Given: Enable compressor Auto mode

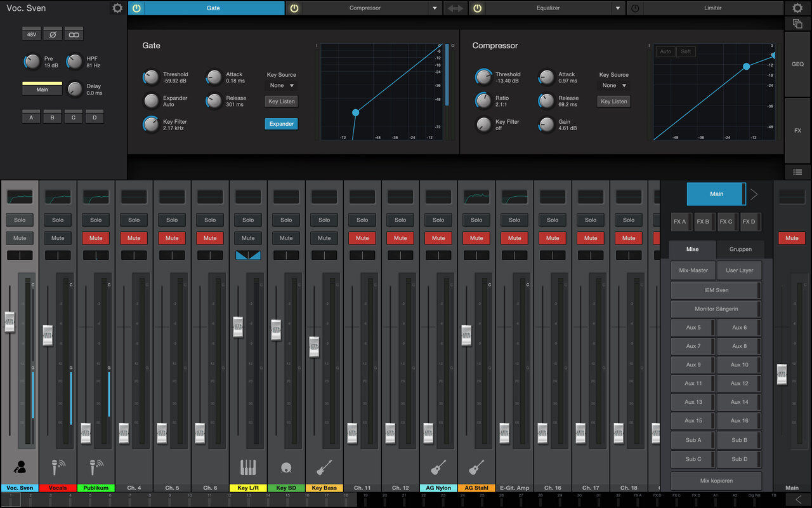Looking at the screenshot, I should click(x=665, y=51).
